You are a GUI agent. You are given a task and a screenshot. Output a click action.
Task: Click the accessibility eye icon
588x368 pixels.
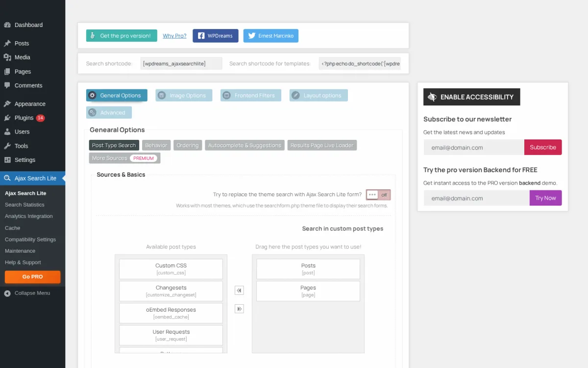[x=432, y=97]
